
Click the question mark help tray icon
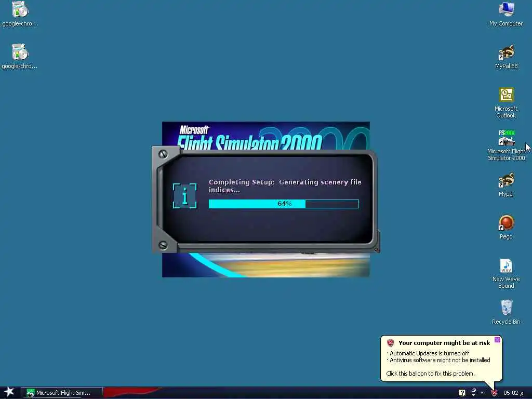pyautogui.click(x=462, y=393)
